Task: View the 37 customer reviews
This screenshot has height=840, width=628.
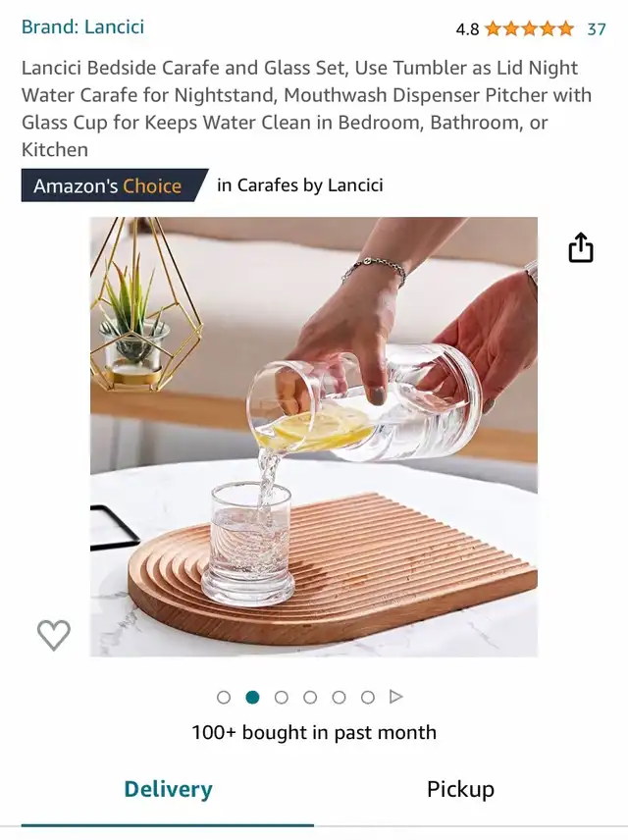Action: (597, 28)
